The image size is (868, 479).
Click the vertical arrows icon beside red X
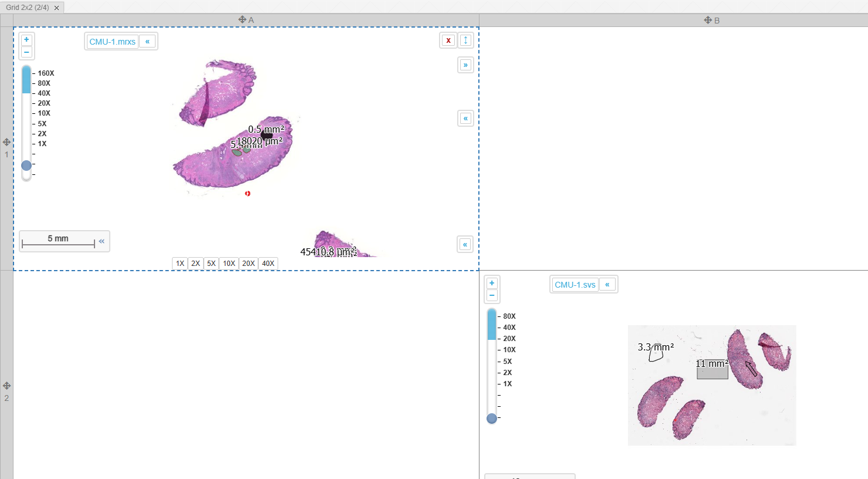465,41
